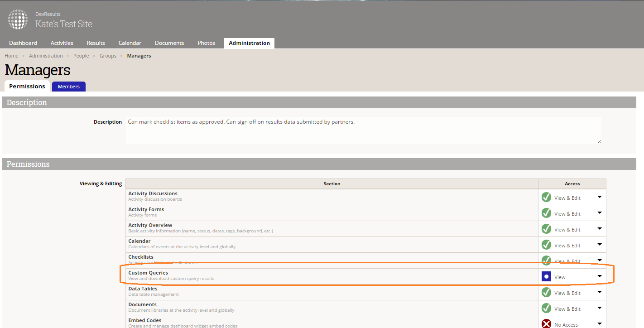Select the Administration nav tab
Viewport: 644px width, 328px height.
click(249, 43)
